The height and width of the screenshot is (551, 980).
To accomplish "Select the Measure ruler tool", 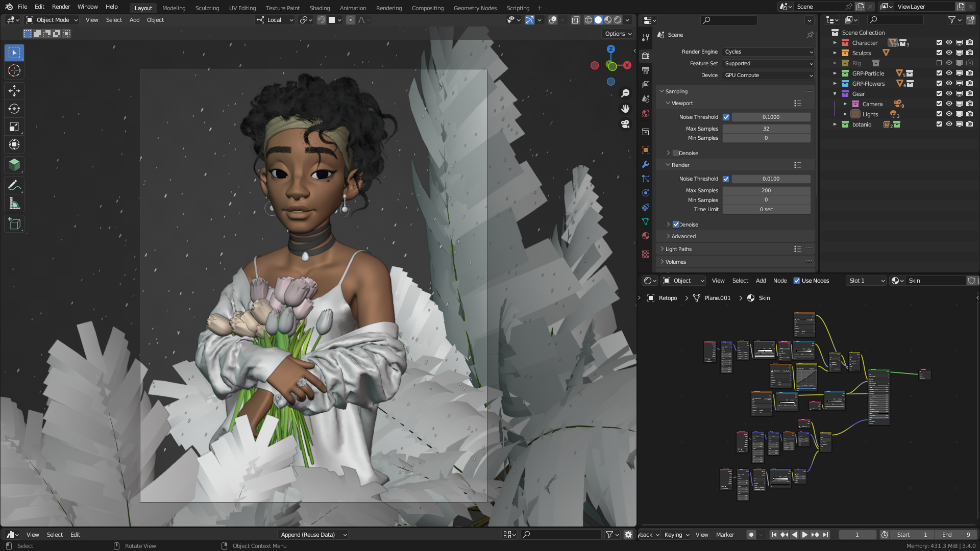I will click(x=14, y=204).
